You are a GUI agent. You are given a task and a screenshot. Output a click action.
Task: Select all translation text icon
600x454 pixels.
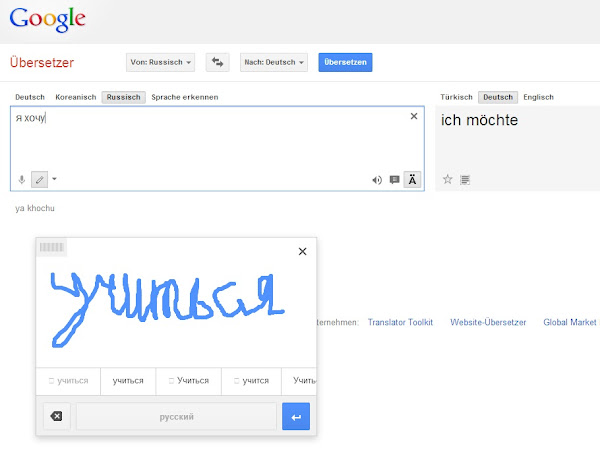tap(465, 179)
